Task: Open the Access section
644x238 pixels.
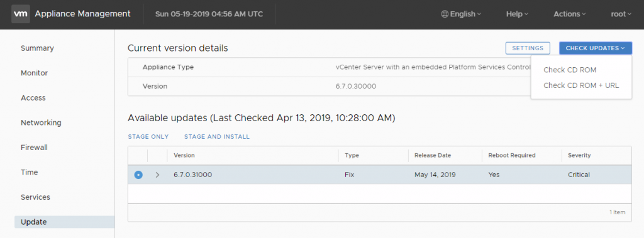Action: point(33,98)
